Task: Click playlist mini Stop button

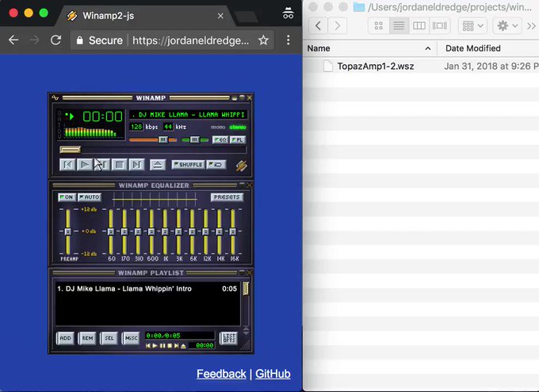Action: [x=170, y=345]
